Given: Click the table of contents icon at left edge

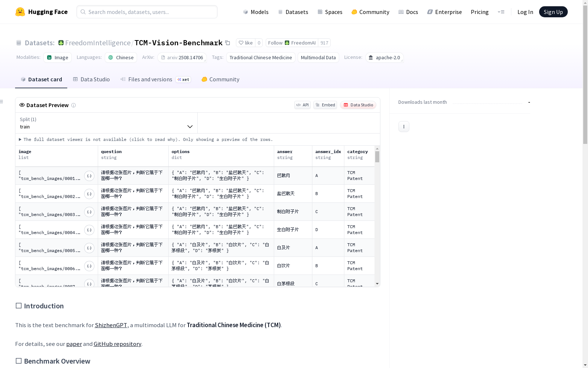Looking at the screenshot, I should 1,102.
